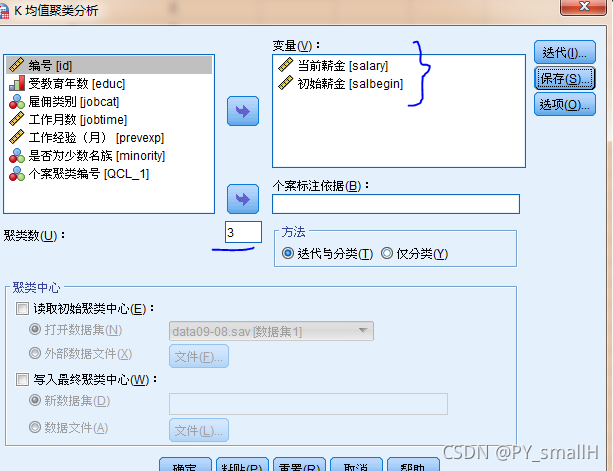Viewport: 613px width, 471px height.
Task: Click the 聚类数 cluster count field
Action: click(x=243, y=232)
